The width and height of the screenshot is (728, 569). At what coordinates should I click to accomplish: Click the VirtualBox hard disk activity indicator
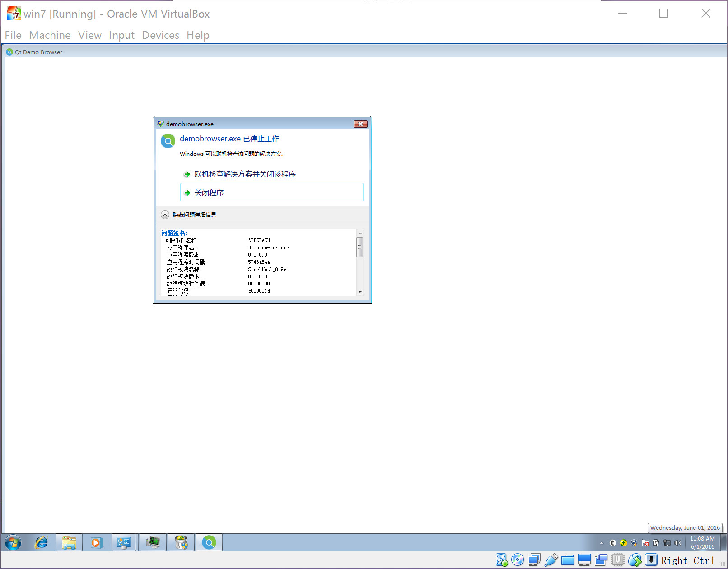click(502, 560)
